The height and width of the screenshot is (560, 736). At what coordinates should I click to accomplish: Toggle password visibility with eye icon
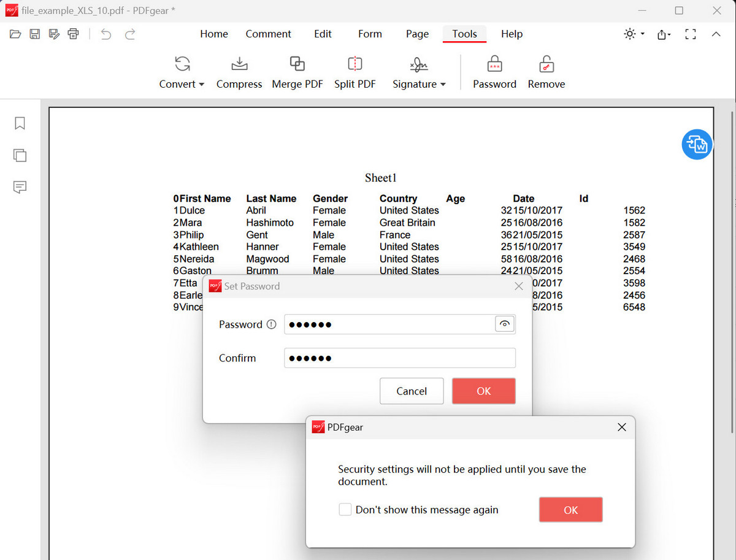pyautogui.click(x=504, y=324)
